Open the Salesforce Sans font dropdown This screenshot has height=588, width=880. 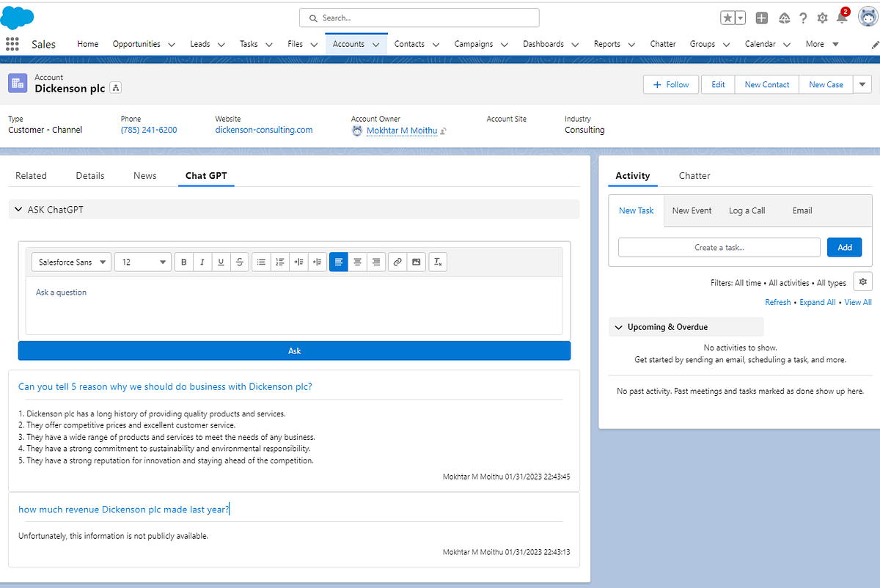click(70, 262)
